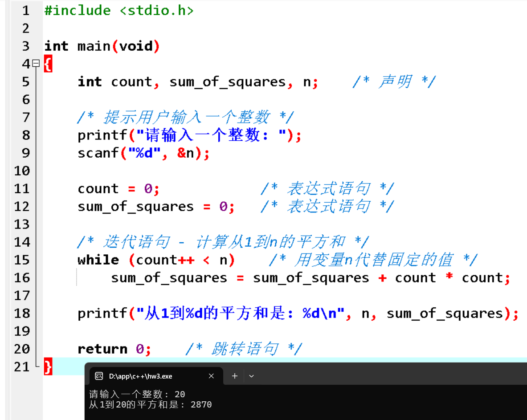
Task: Click the opening brace on line 4
Action: click(x=48, y=64)
